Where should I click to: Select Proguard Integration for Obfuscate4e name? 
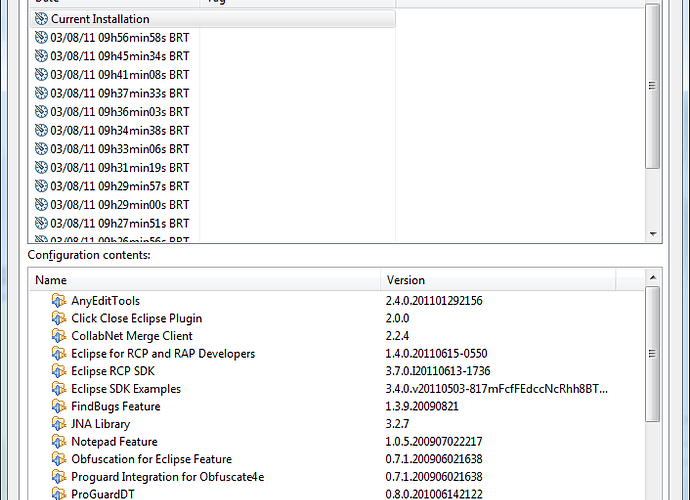(168, 477)
